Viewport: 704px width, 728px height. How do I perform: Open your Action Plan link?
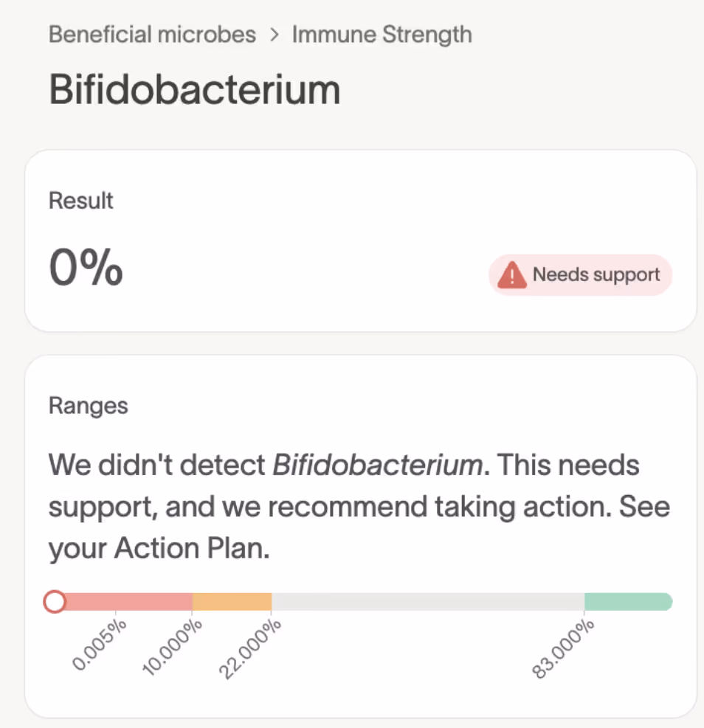click(x=189, y=547)
